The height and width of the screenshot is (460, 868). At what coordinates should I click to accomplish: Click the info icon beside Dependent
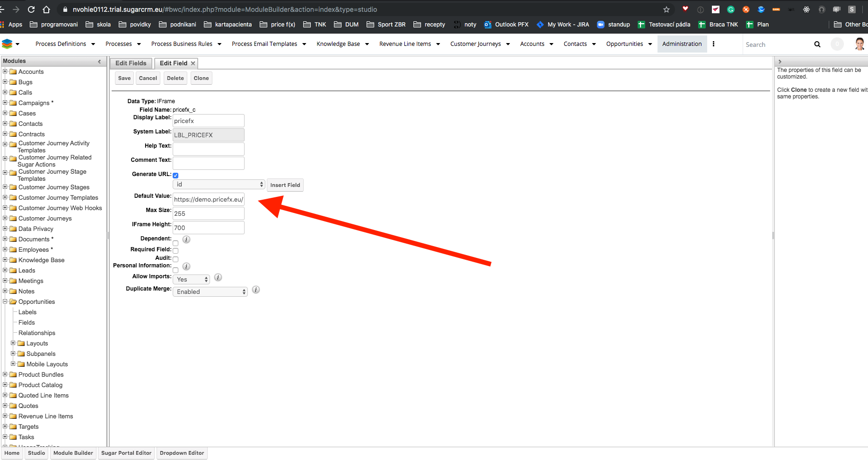(186, 239)
